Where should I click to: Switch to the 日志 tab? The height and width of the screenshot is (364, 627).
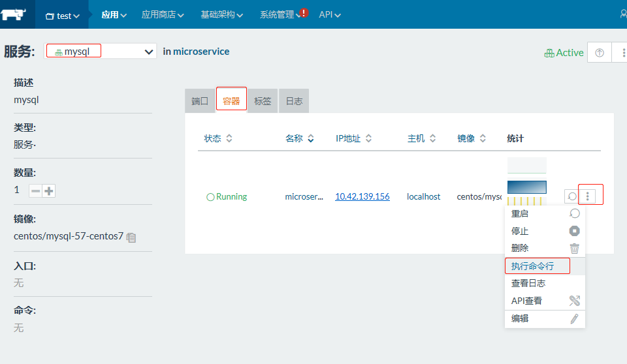coord(294,101)
